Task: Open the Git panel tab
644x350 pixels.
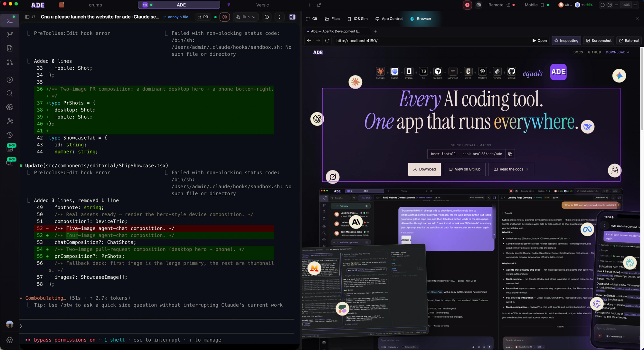Action: 312,19
